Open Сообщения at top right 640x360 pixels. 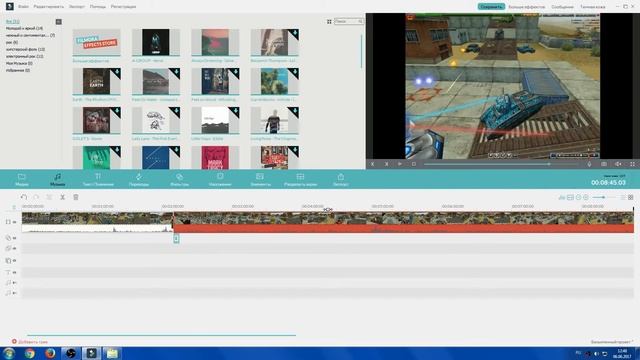click(x=562, y=7)
